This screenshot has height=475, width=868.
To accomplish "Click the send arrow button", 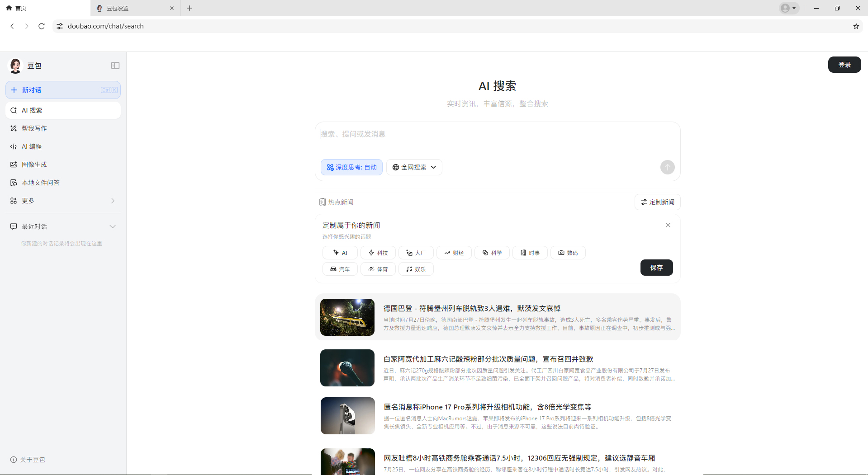I will coord(667,167).
